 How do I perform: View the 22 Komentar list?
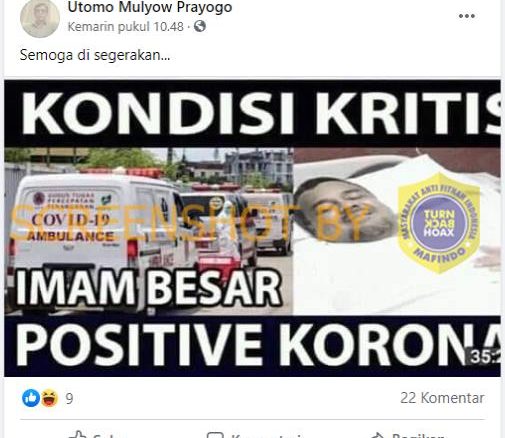click(x=442, y=398)
